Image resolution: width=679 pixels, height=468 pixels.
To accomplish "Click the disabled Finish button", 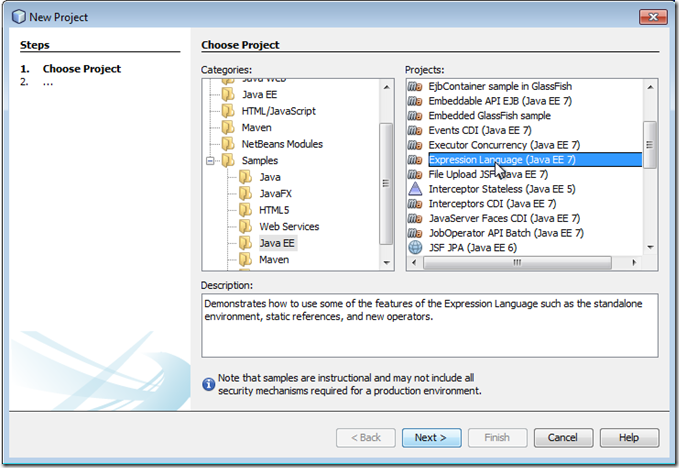I will coord(497,438).
